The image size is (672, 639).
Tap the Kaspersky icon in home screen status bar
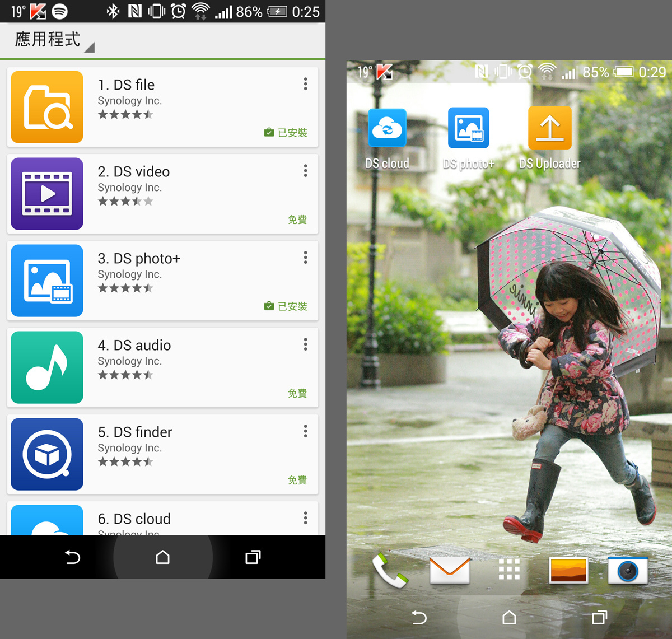coord(384,72)
